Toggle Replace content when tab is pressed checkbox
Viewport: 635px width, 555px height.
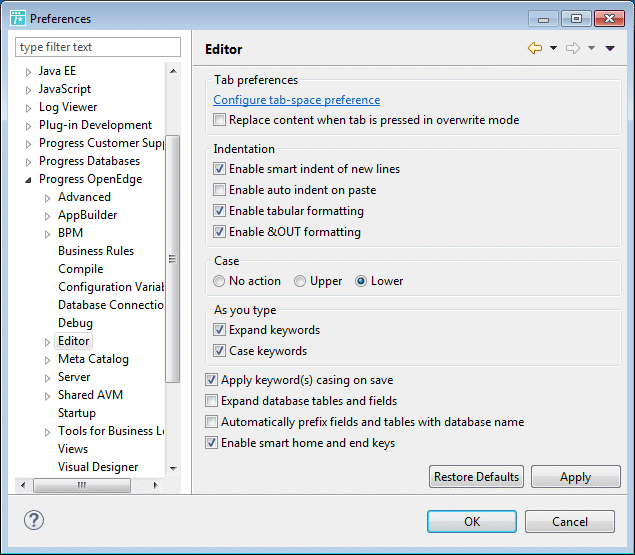219,120
